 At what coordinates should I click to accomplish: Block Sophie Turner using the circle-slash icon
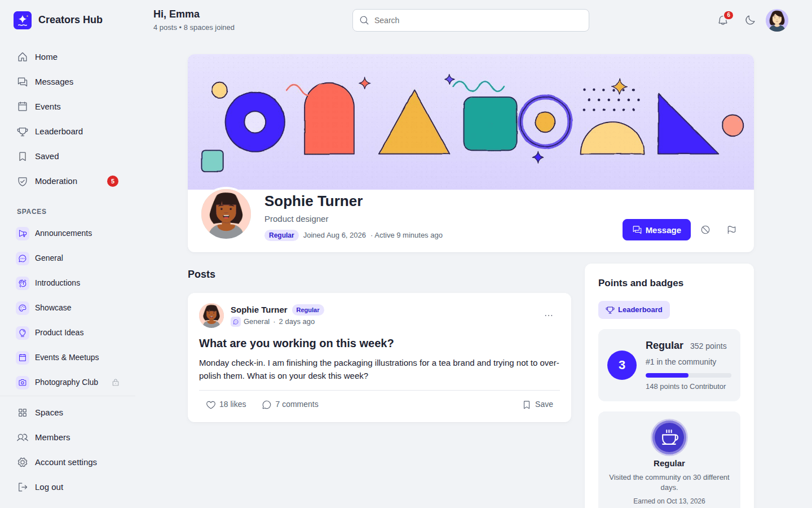pos(705,230)
